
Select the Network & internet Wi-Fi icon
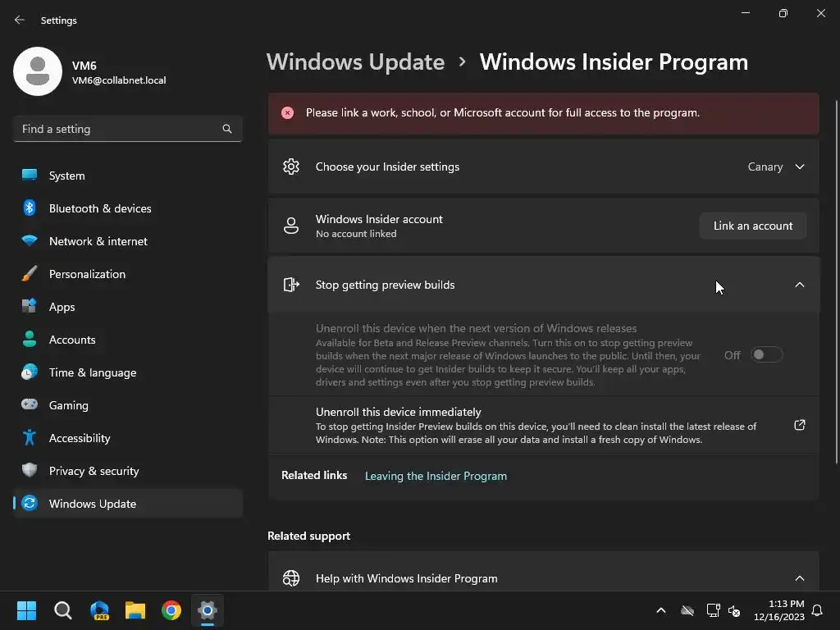click(30, 240)
